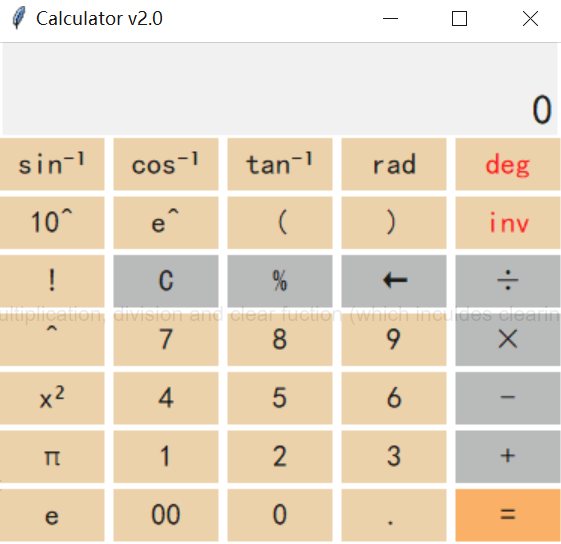Click the percent % key
Image resolution: width=561 pixels, height=544 pixels.
coord(280,281)
